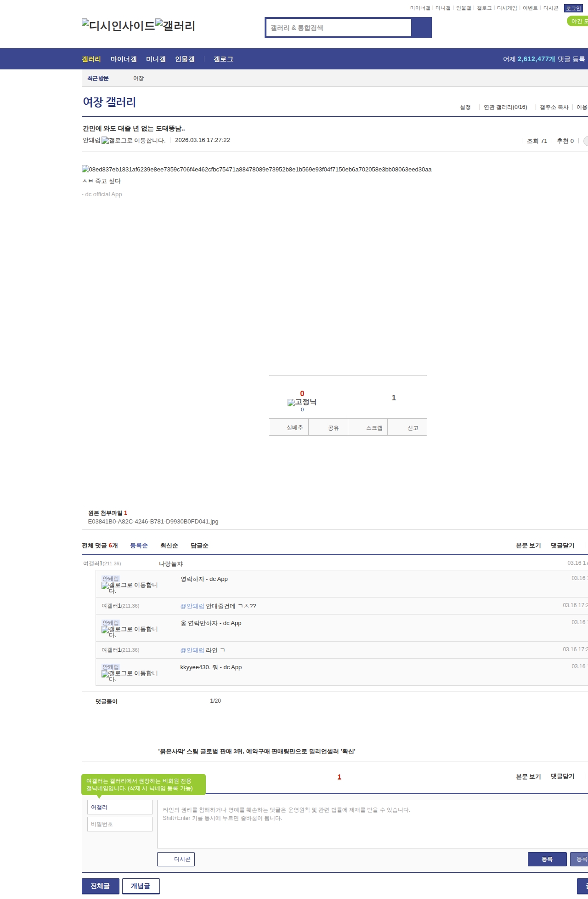Click the 스크랩 button
Image resolution: width=588 pixels, height=899 pixels.
368,427
